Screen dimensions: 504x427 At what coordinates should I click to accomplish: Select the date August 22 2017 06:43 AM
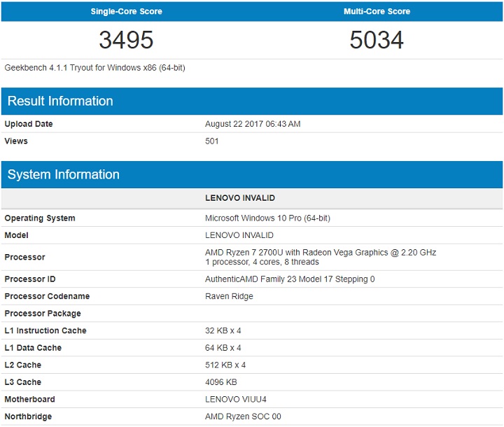point(253,124)
